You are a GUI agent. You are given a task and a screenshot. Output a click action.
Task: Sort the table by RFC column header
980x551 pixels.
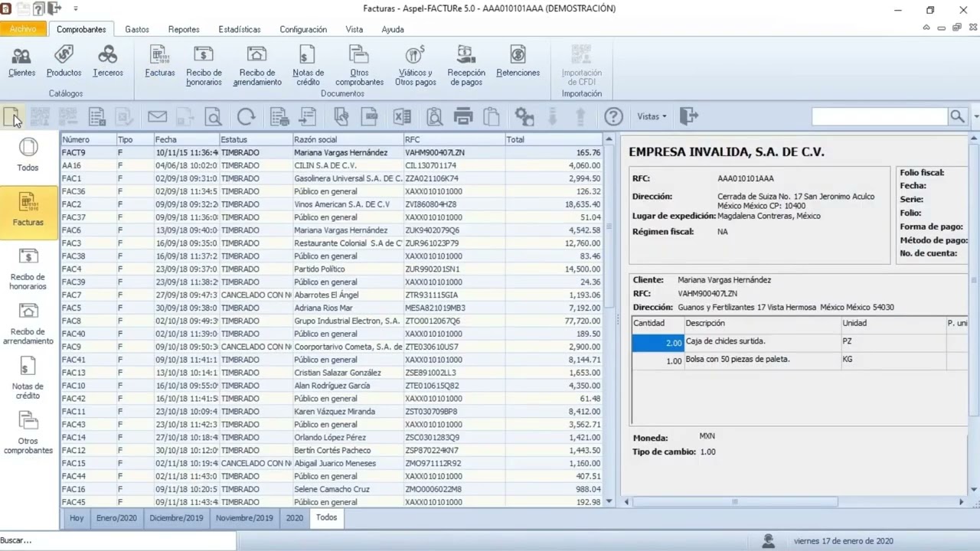coord(454,140)
